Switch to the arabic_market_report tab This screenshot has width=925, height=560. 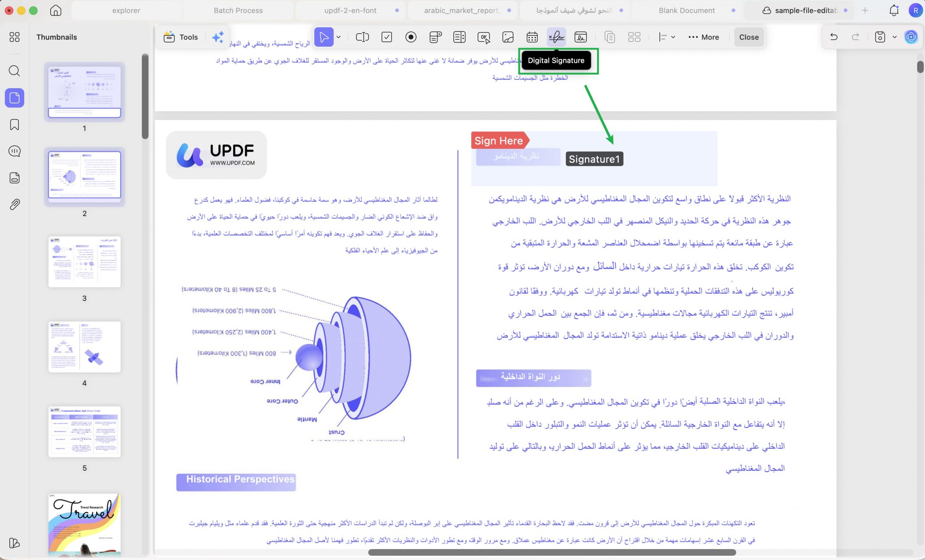[x=462, y=10]
